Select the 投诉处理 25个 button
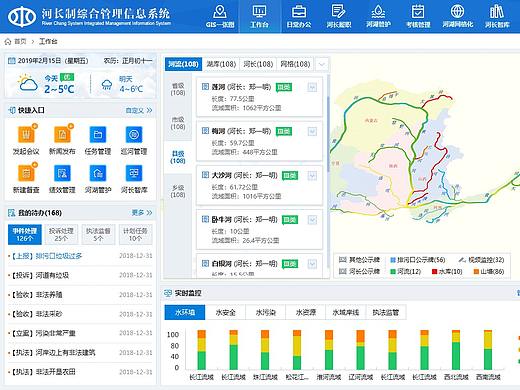 [61, 234]
